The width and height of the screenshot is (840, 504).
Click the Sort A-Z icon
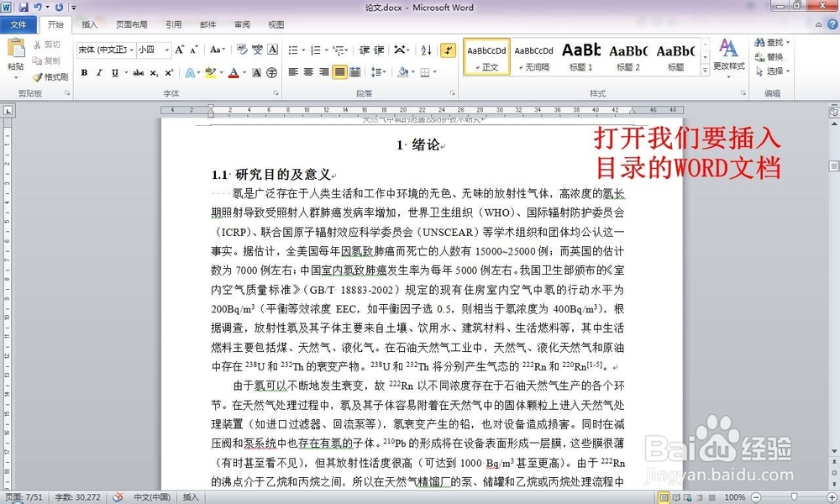tap(427, 50)
